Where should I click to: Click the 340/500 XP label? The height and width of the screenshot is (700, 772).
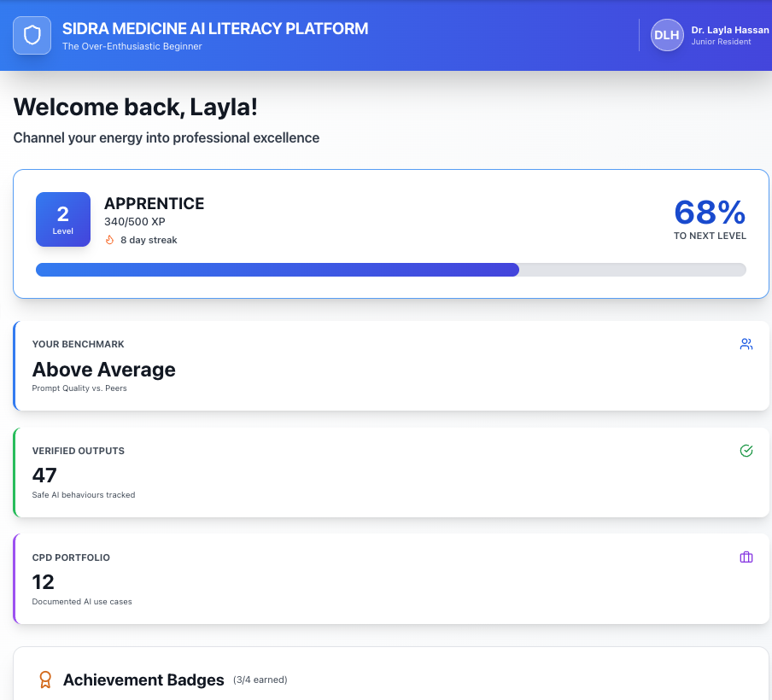(x=134, y=222)
